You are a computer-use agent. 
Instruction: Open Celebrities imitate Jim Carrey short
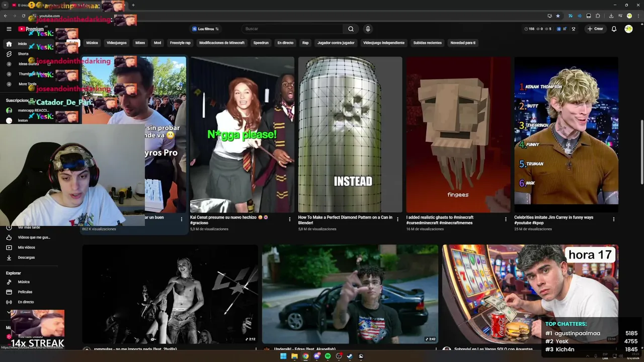(566, 134)
